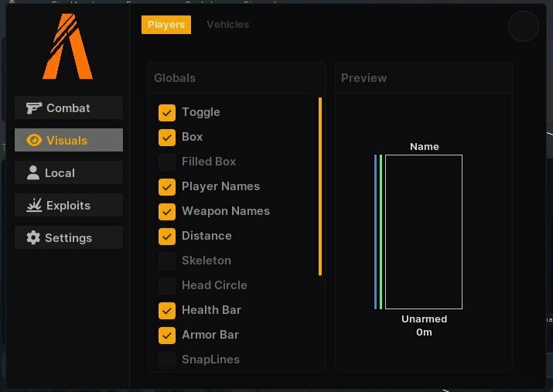Screen dimensions: 553x392
Task: Click the explosion icon beside Exploits
Action: pos(33,206)
